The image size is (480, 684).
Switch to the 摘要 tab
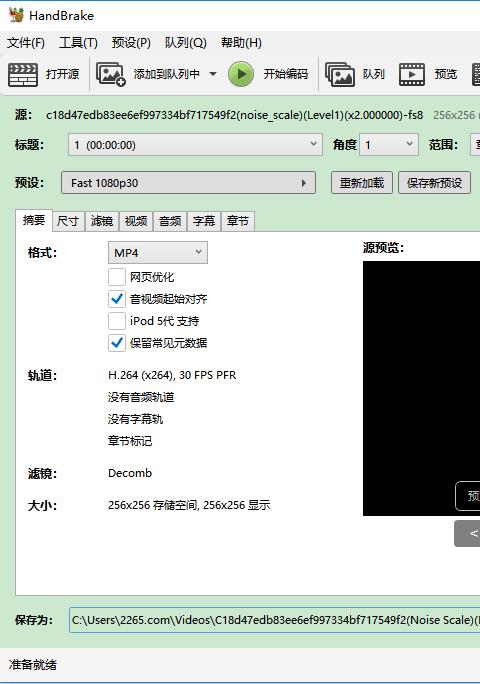tap(34, 220)
